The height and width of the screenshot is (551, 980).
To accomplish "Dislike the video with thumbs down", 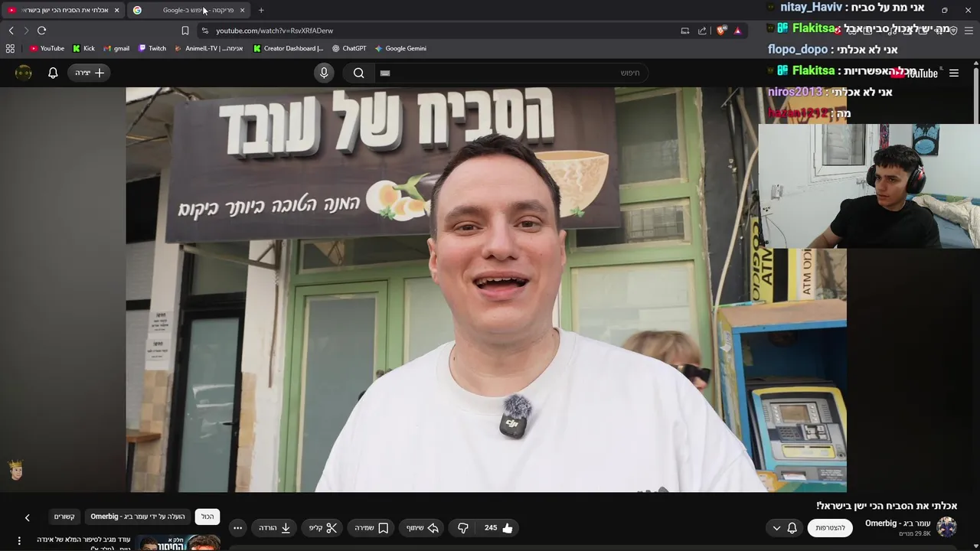I will (463, 528).
